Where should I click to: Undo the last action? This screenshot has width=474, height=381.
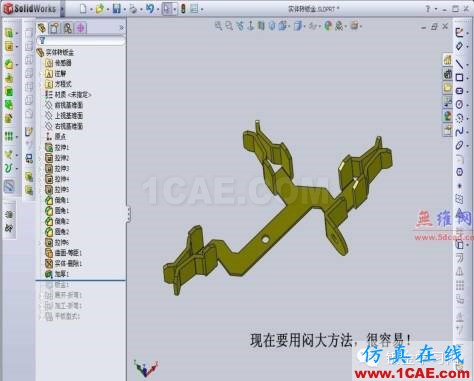click(150, 9)
